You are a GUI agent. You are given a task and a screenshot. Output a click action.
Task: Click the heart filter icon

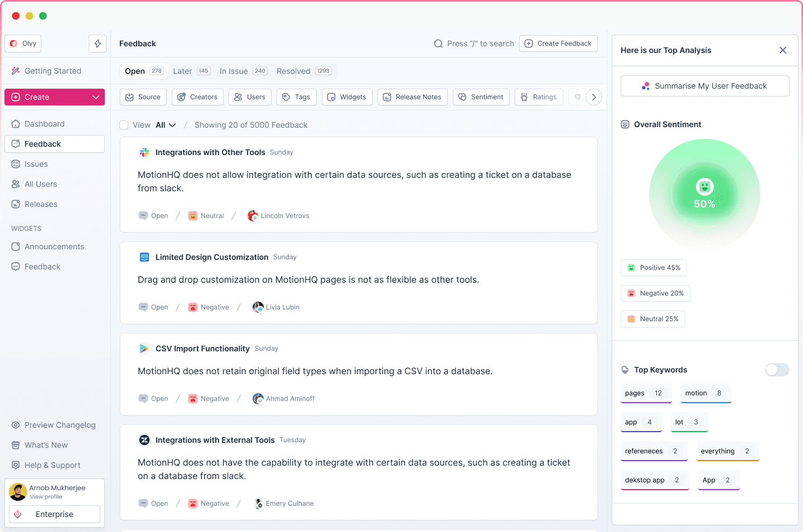click(x=578, y=97)
